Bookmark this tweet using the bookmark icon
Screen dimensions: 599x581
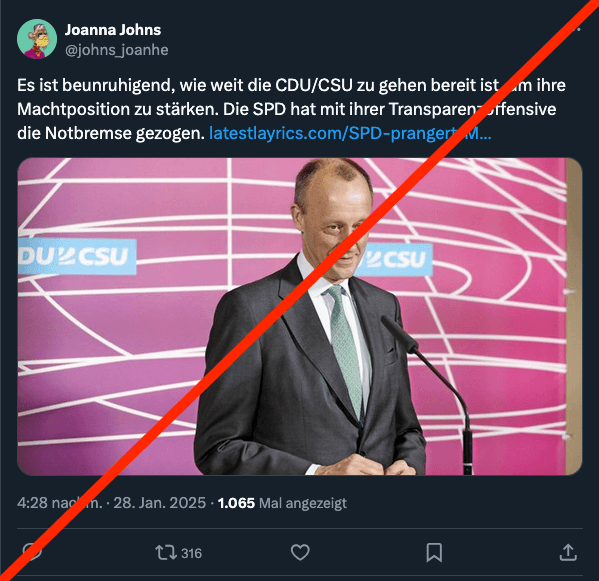pos(434,553)
